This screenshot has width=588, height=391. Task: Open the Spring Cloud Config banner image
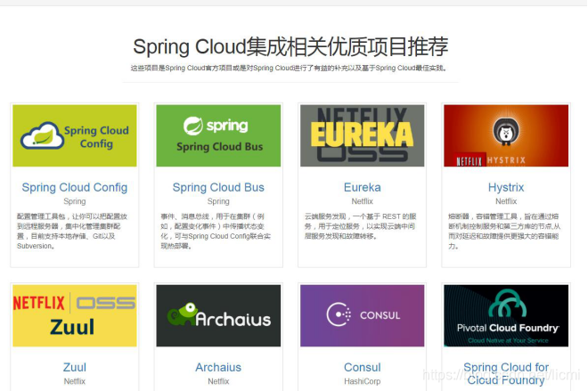(75, 135)
